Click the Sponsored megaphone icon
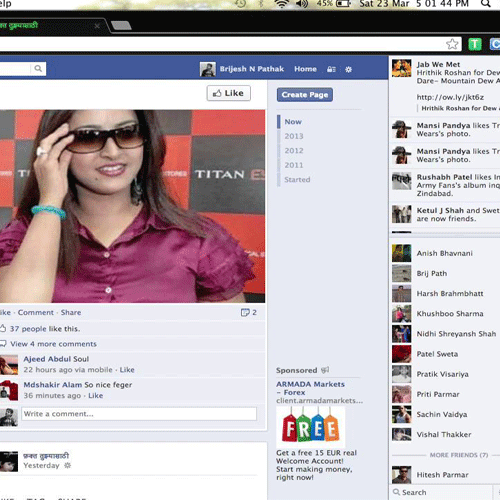 point(325,370)
